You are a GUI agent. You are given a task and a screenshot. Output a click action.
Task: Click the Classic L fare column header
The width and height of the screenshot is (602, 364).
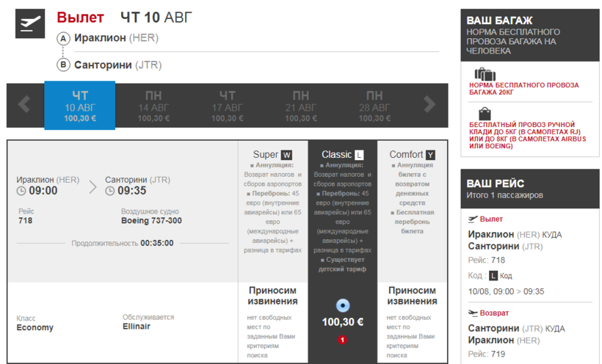[x=342, y=155]
